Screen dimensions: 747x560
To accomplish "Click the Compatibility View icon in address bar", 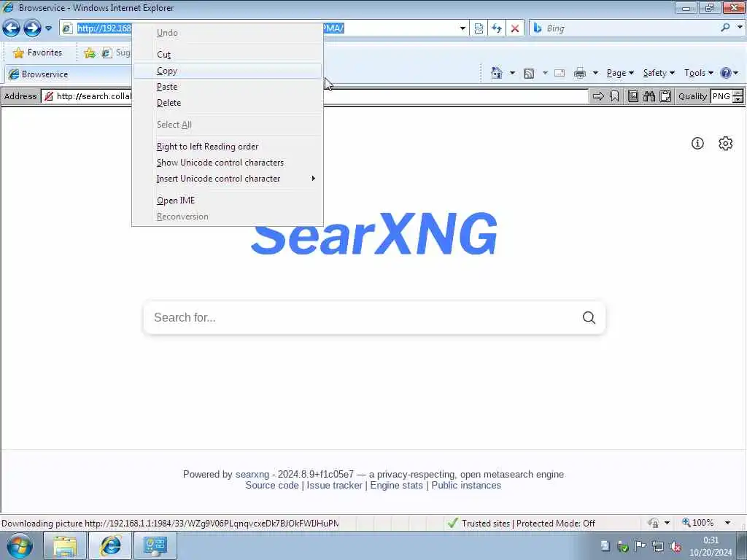I will coord(479,28).
